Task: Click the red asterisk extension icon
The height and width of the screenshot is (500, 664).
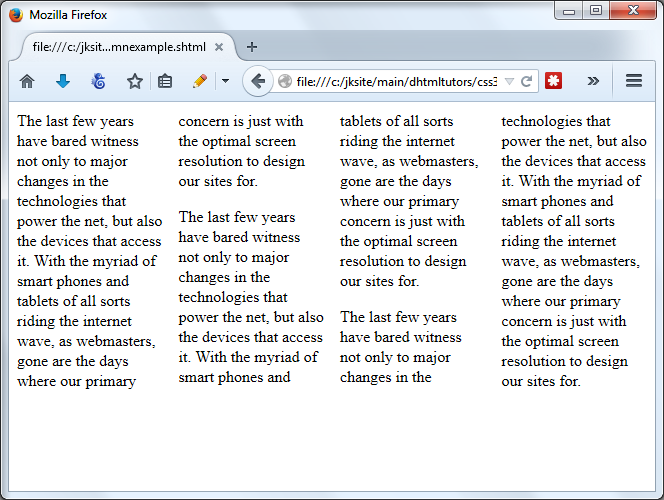Action: 553,81
